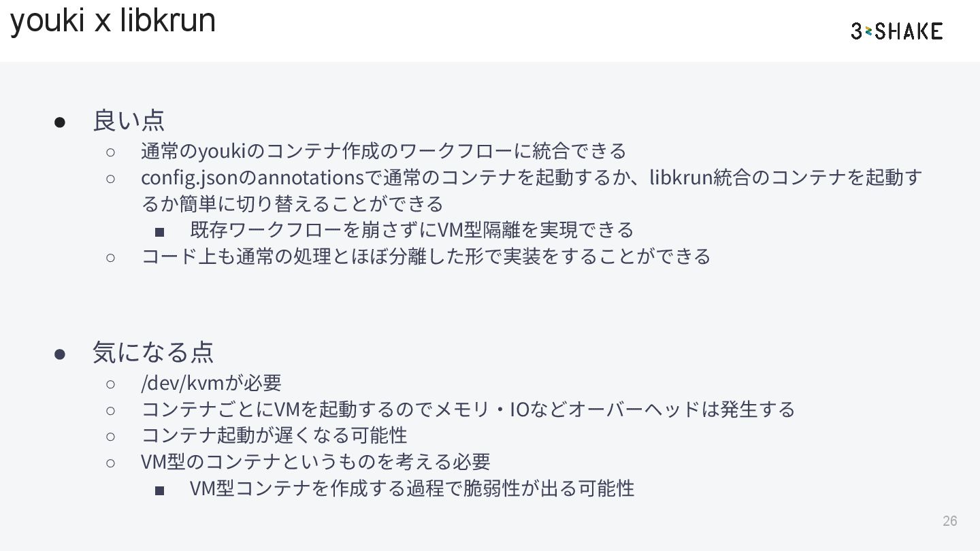Image resolution: width=980 pixels, height=551 pixels.
Task: Click the line about メモリ・IOなどオーバーヘッド
Action: click(468, 410)
